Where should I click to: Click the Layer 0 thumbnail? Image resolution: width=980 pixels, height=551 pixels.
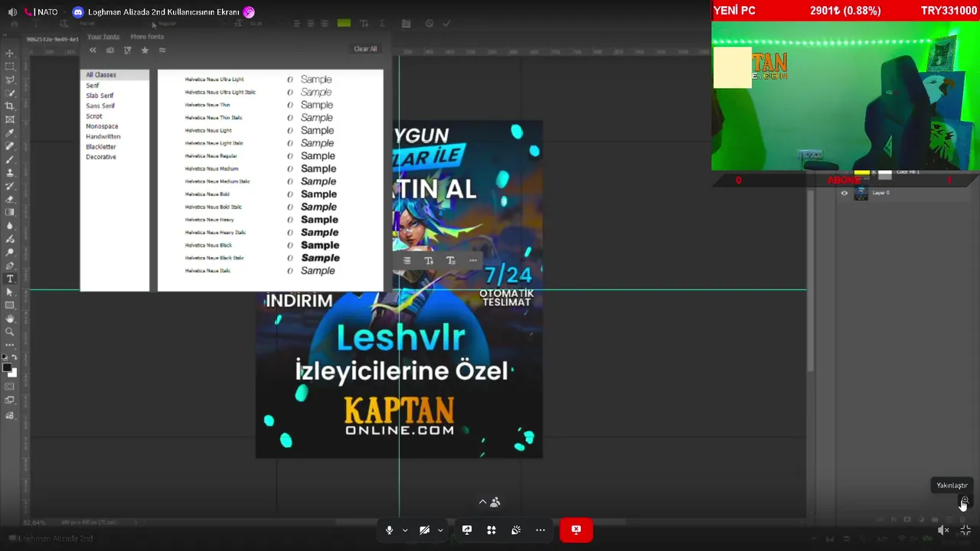click(x=861, y=193)
